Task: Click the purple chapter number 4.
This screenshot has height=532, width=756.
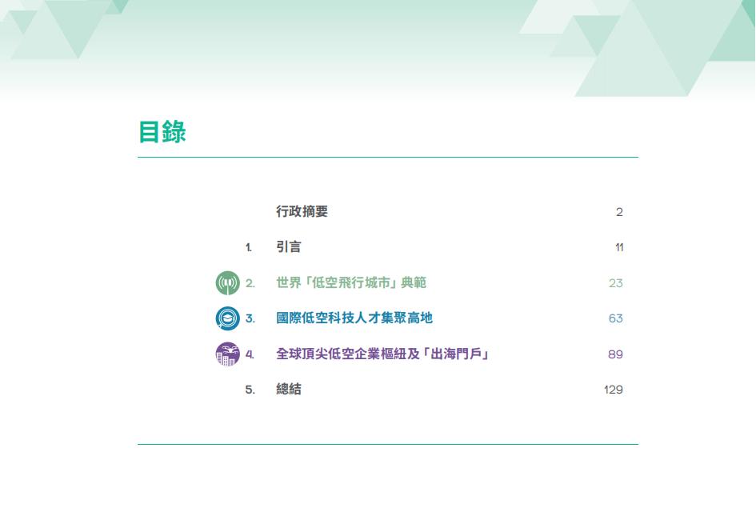Action: pos(250,354)
